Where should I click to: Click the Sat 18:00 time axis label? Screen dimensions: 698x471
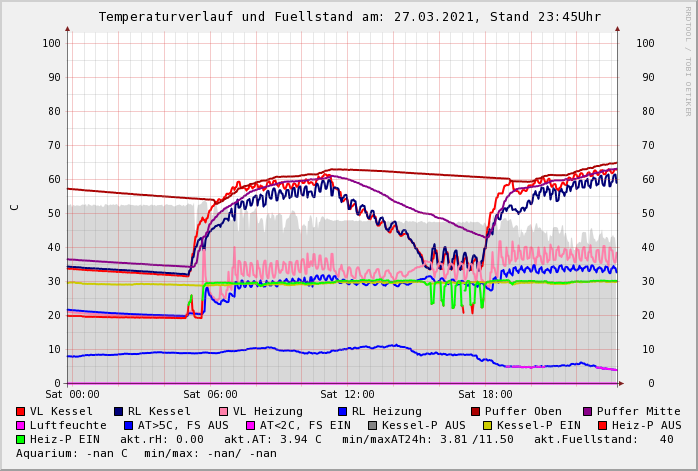485,394
